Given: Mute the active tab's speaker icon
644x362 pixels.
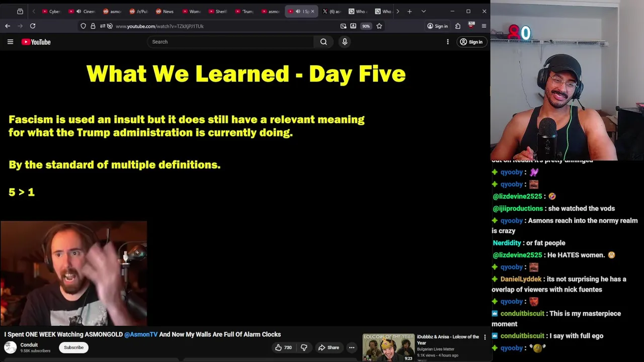Looking at the screenshot, I should (x=298, y=11).
